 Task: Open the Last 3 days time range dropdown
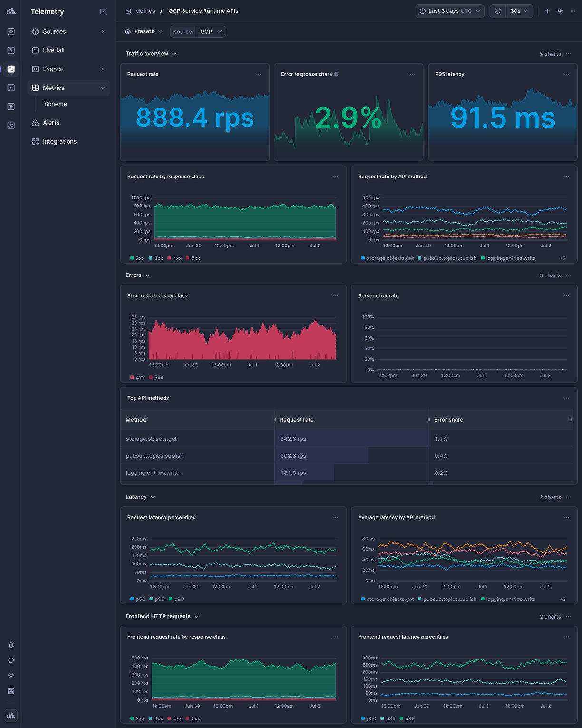tap(450, 11)
